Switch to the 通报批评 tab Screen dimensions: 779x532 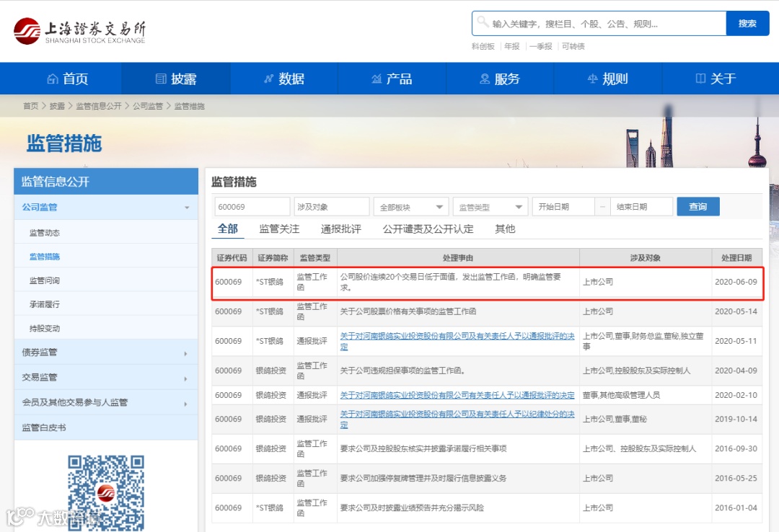(x=340, y=229)
